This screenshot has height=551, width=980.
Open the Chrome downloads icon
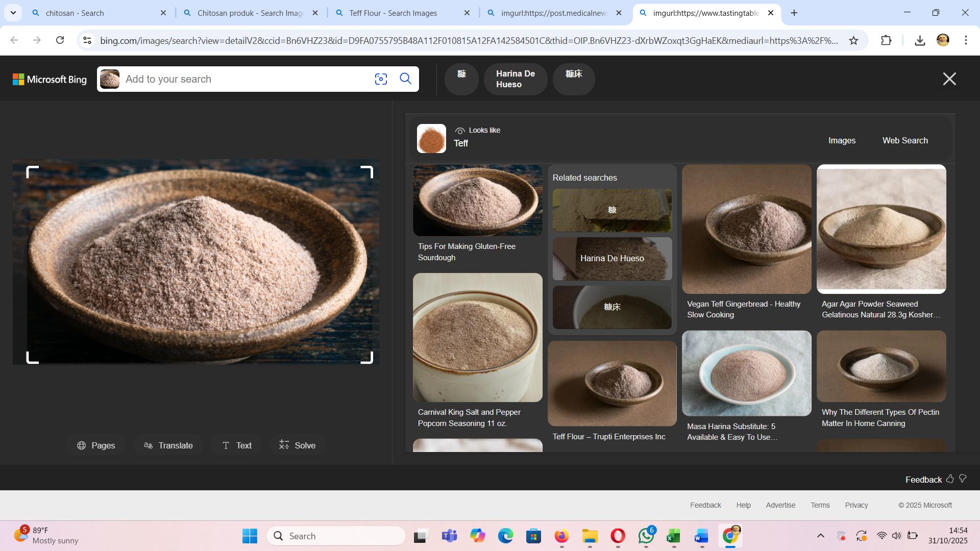click(x=920, y=40)
